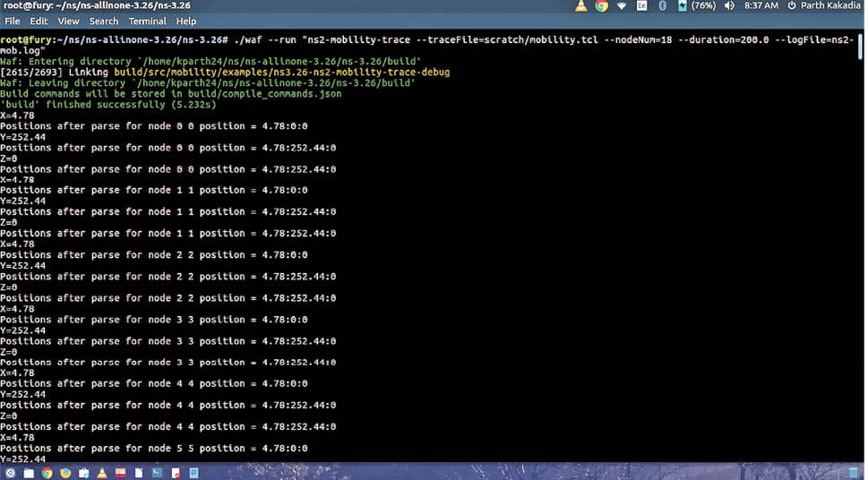Click the "'build' finished successfully (5.232s)" line
868x480 pixels.
pyautogui.click(x=108, y=105)
